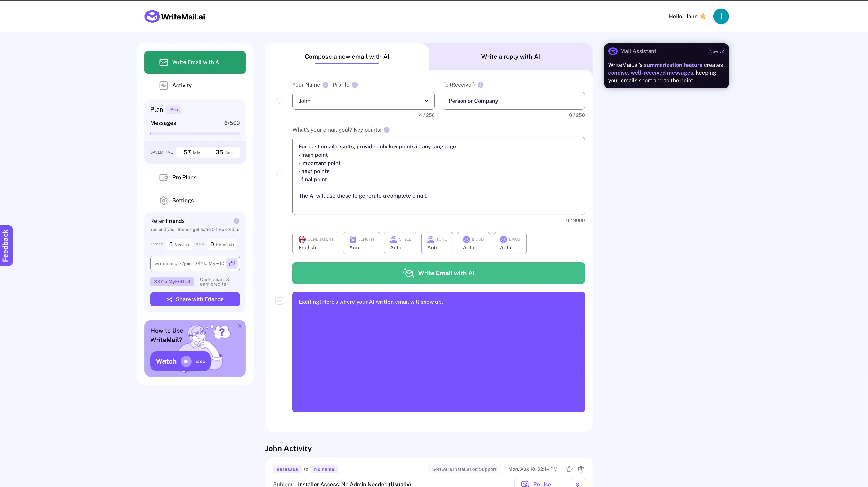Show Your Name info tooltip
Screen dimensions: 868x487
pos(325,85)
